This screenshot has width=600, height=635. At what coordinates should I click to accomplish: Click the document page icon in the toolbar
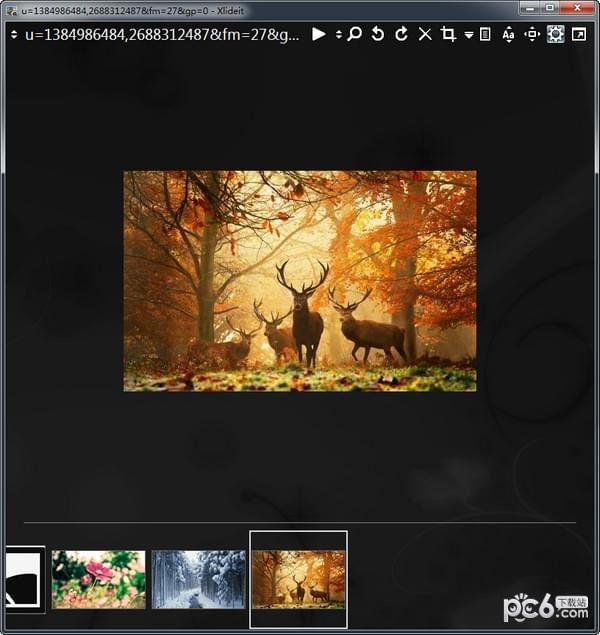point(485,34)
